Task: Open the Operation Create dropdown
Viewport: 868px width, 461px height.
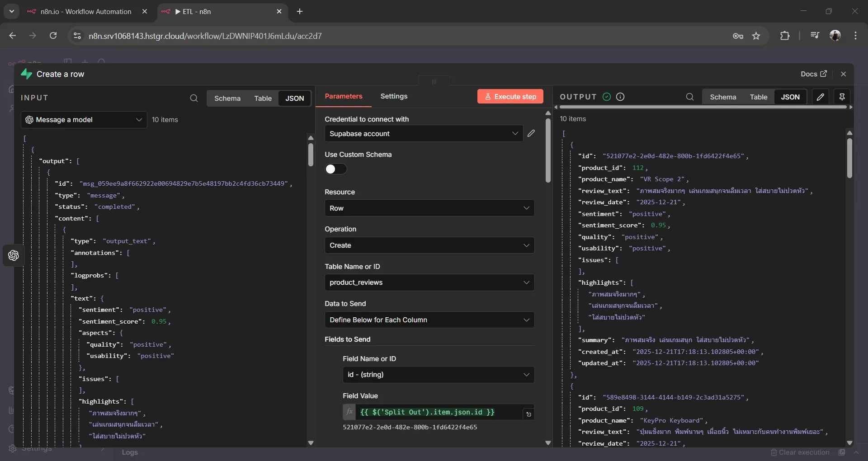Action: coord(429,245)
